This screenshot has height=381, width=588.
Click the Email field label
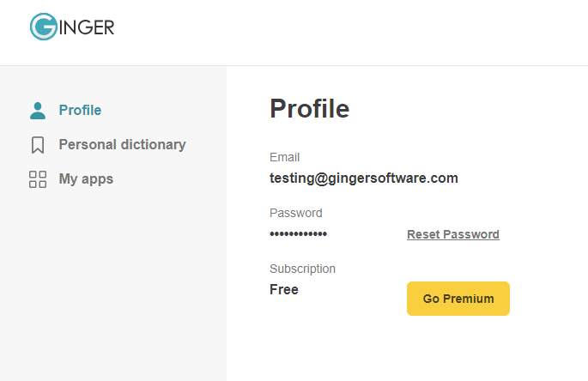coord(284,157)
